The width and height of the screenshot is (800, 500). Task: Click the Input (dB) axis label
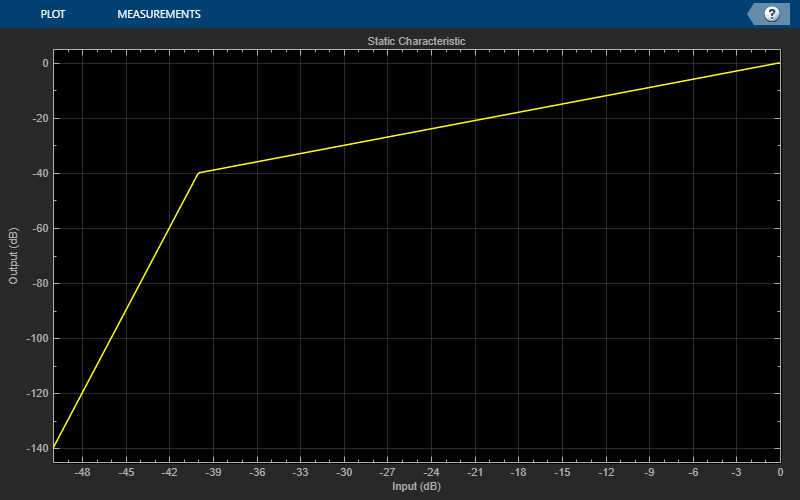tap(416, 486)
